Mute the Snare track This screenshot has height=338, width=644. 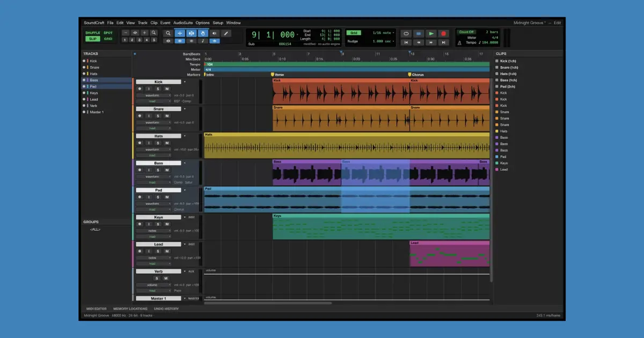pyautogui.click(x=166, y=116)
